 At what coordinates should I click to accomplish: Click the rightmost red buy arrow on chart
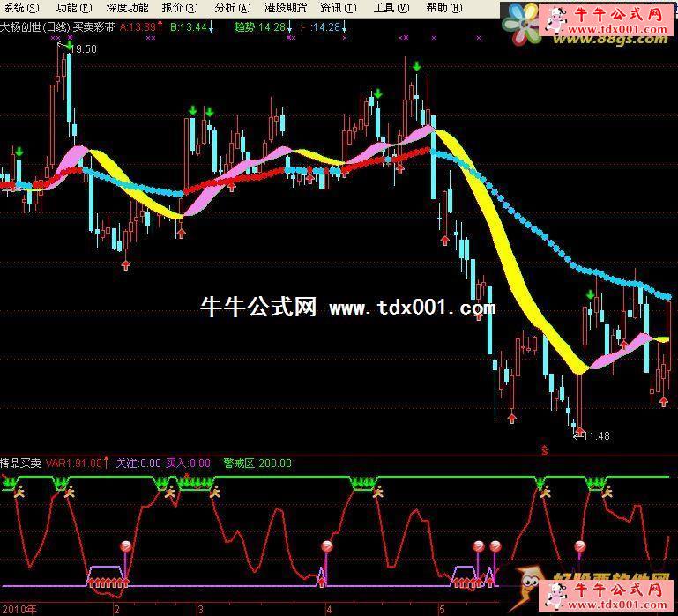[x=663, y=401]
